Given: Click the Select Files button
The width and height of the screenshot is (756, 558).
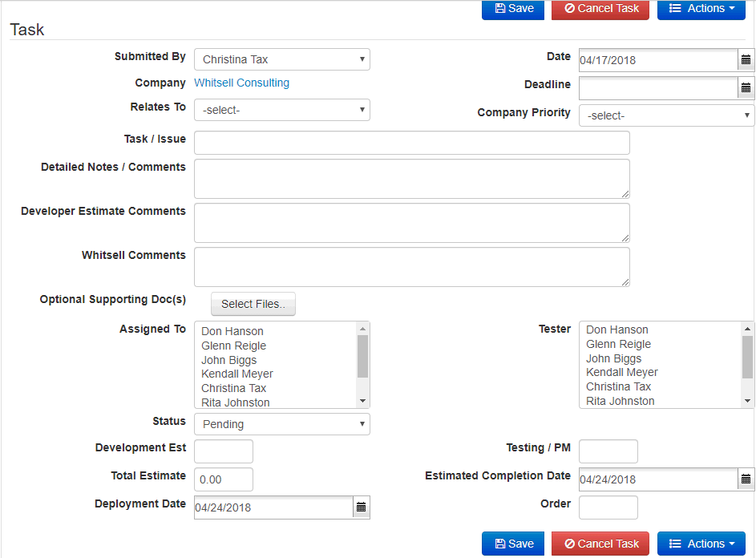Looking at the screenshot, I should tap(253, 304).
